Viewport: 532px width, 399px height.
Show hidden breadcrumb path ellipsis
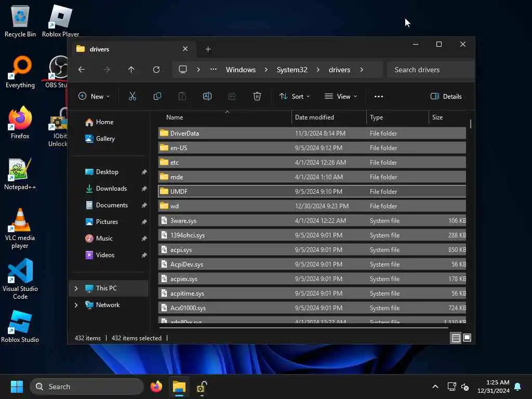click(214, 69)
